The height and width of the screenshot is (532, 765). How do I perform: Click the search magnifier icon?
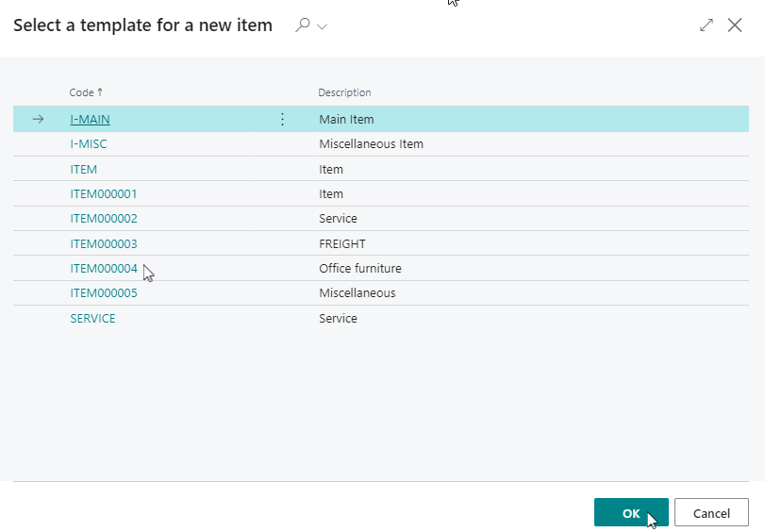(x=303, y=25)
